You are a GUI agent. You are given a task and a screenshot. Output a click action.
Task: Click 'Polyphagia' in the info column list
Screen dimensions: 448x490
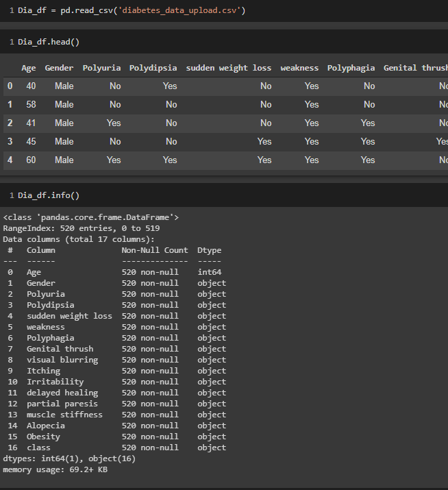(50, 338)
